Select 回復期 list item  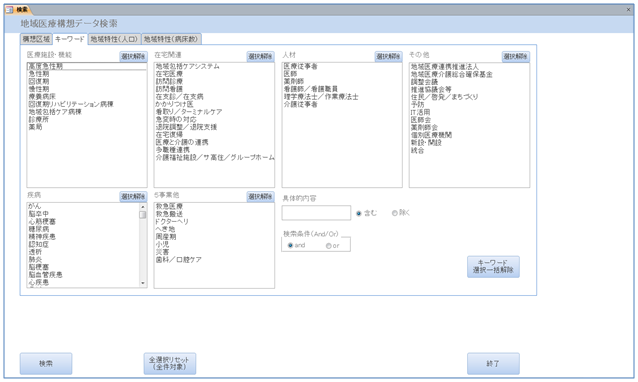[x=87, y=81]
